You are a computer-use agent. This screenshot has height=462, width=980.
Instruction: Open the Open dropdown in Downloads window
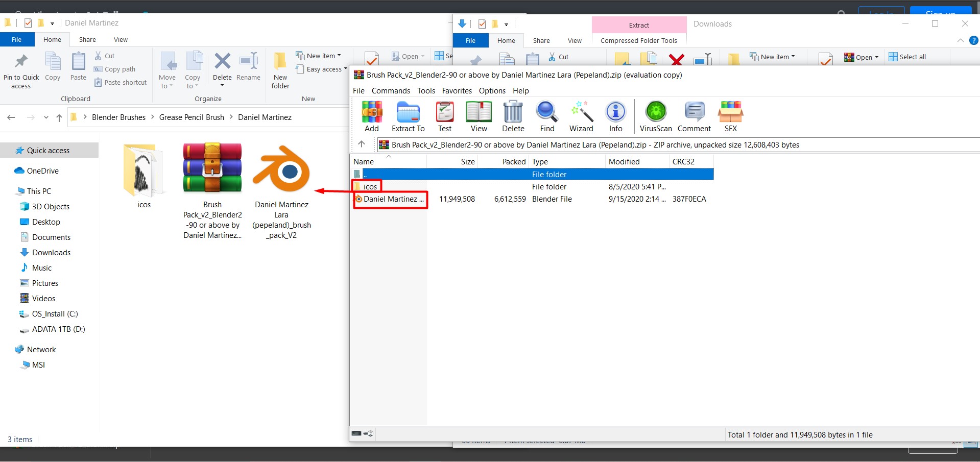(861, 57)
